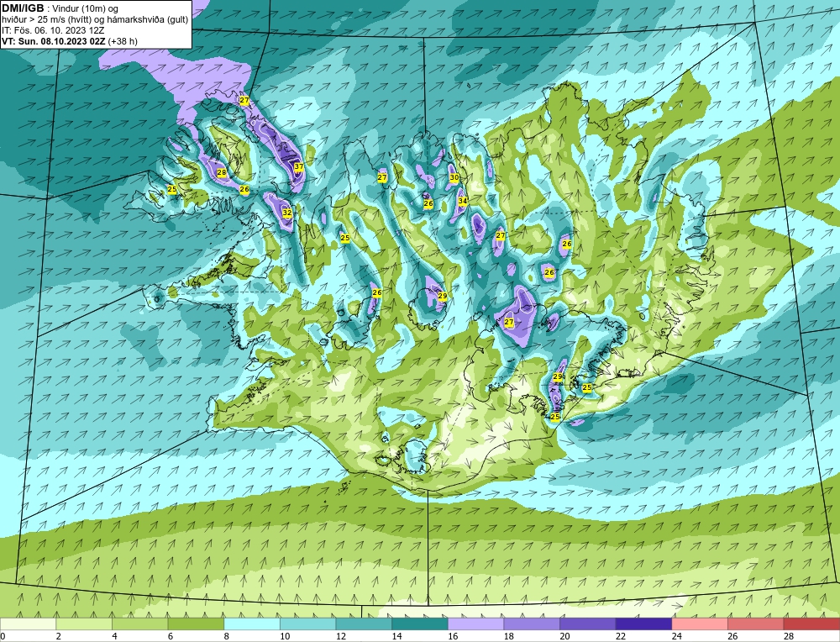Screen dimensions: 840x642
Task: Click the legend scale number 0
Action: click(x=3, y=636)
